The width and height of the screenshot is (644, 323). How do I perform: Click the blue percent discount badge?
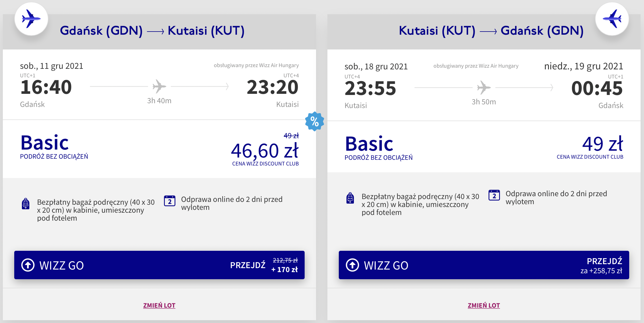[x=314, y=121]
